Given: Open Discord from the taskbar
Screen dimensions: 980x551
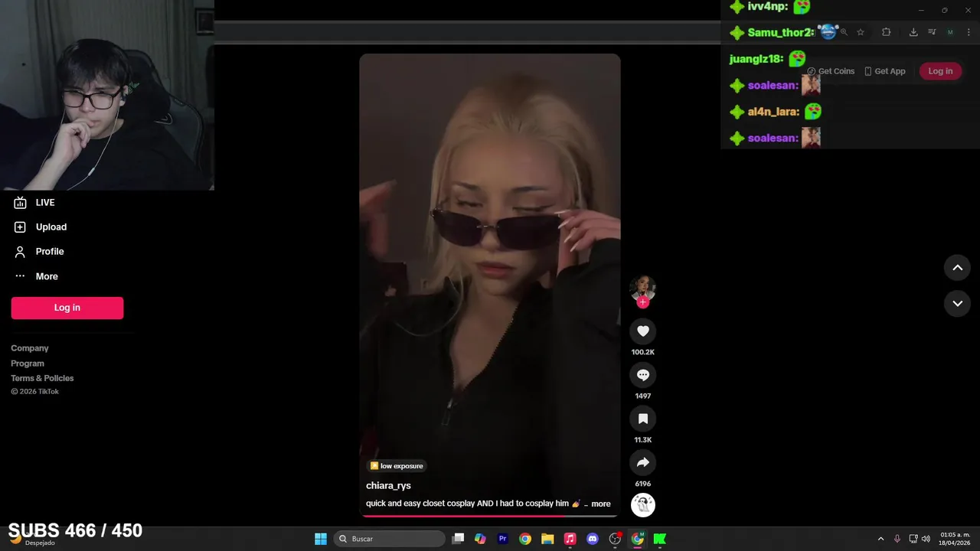Looking at the screenshot, I should click(592, 539).
